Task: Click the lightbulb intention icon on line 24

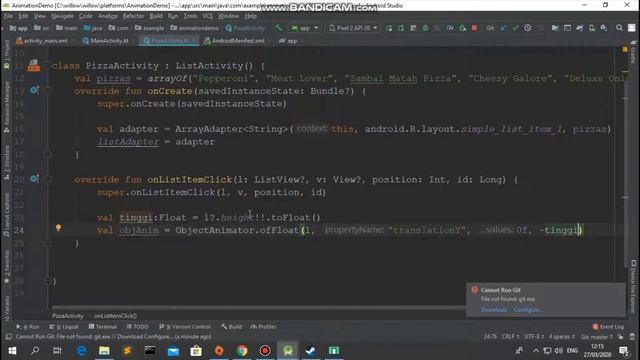Action: 58,228
